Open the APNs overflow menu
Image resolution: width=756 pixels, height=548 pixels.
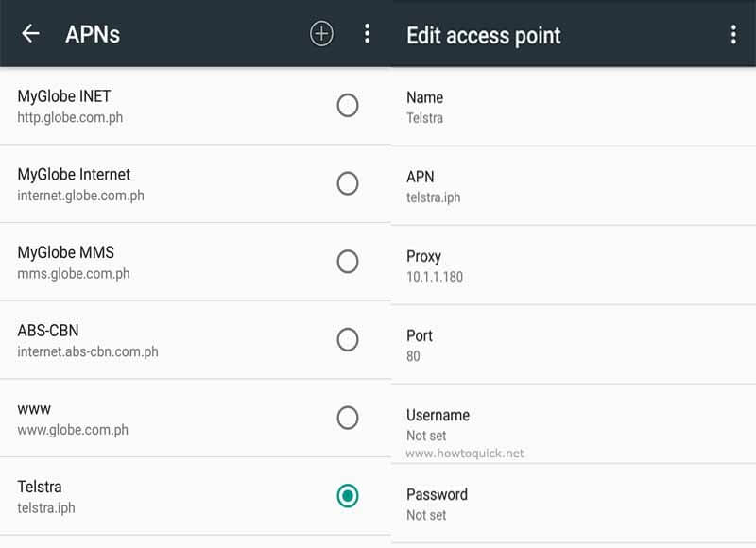click(367, 34)
